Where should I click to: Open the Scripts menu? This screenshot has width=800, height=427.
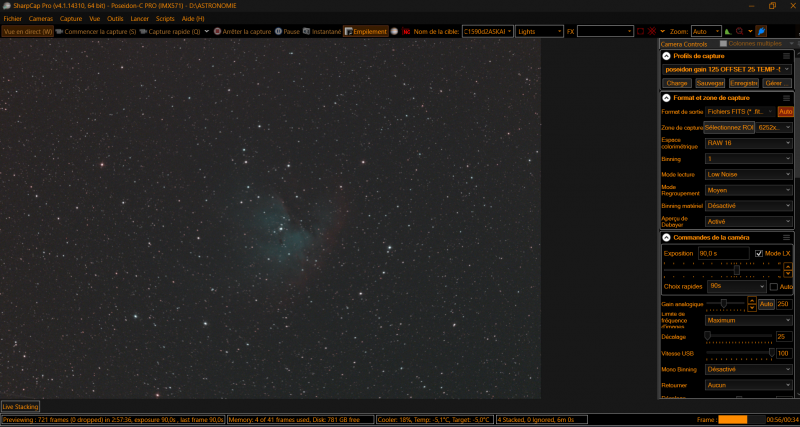[x=165, y=18]
